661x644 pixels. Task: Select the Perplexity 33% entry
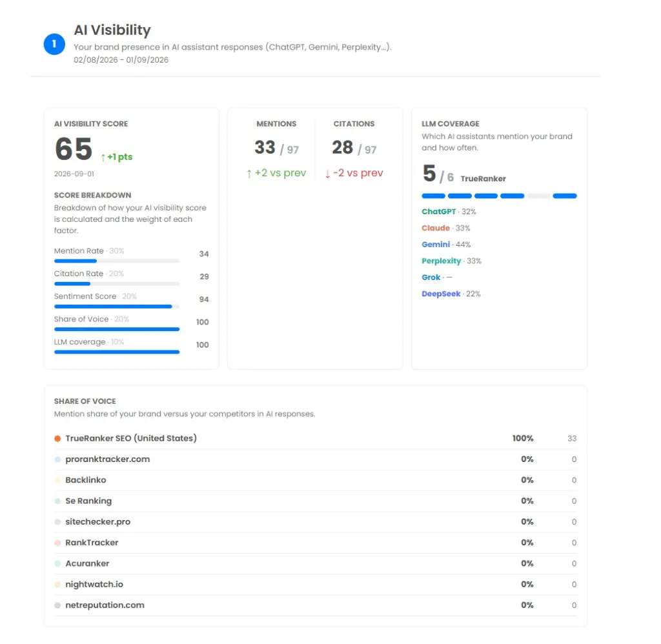(451, 261)
